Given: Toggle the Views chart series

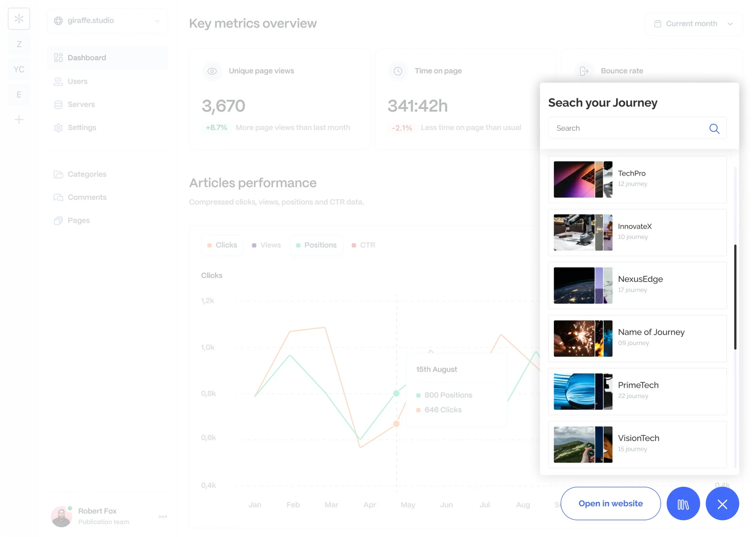Looking at the screenshot, I should tap(266, 245).
